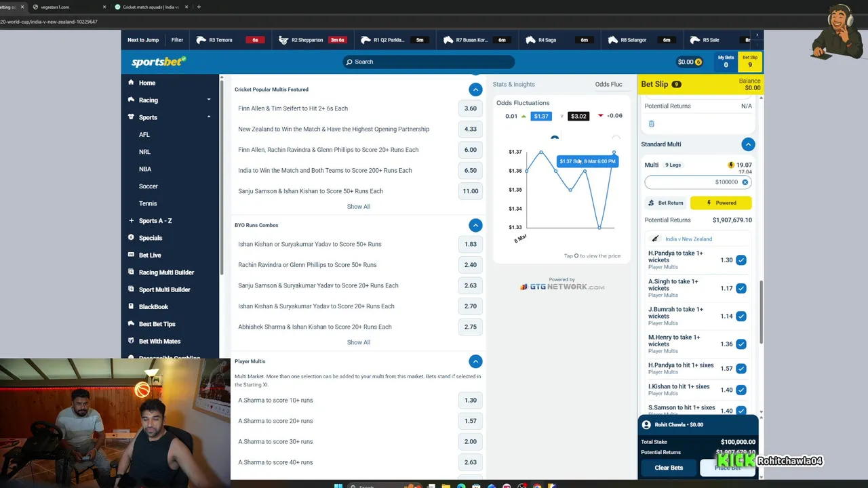Uncheck J.Bumrah to take 1+ wickets
This screenshot has height=488, width=868.
click(741, 316)
